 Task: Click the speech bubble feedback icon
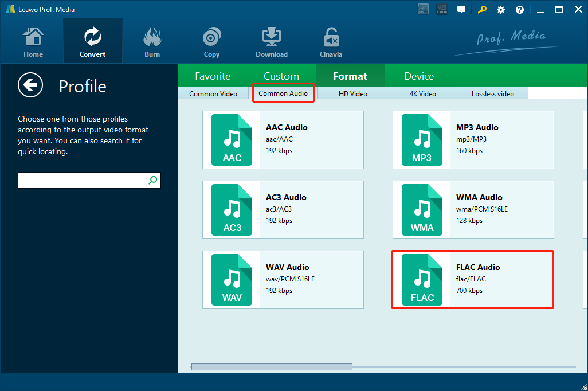click(x=461, y=10)
